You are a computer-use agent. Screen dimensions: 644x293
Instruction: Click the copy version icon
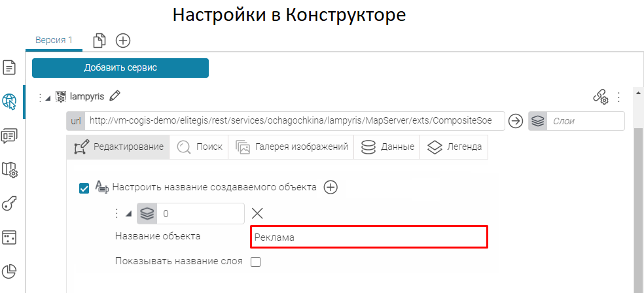pyautogui.click(x=99, y=41)
